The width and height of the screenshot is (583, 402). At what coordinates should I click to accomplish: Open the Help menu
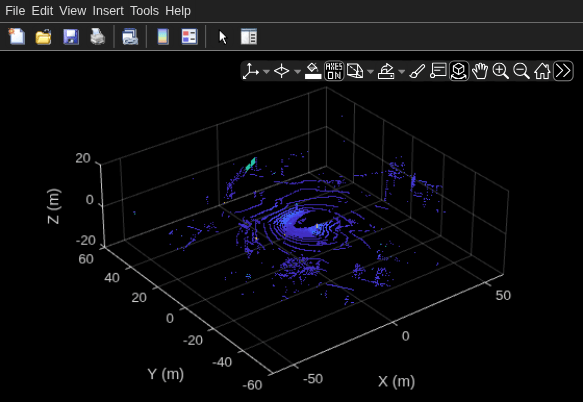(178, 11)
